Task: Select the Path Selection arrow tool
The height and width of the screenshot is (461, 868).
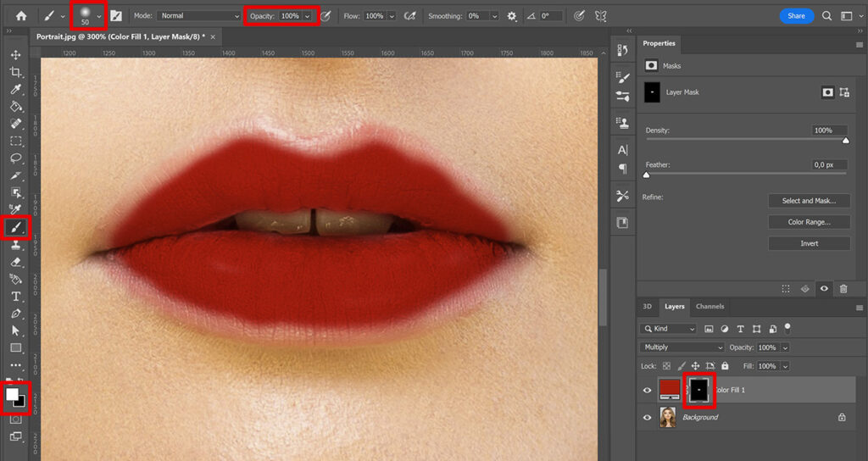Action: [x=15, y=330]
